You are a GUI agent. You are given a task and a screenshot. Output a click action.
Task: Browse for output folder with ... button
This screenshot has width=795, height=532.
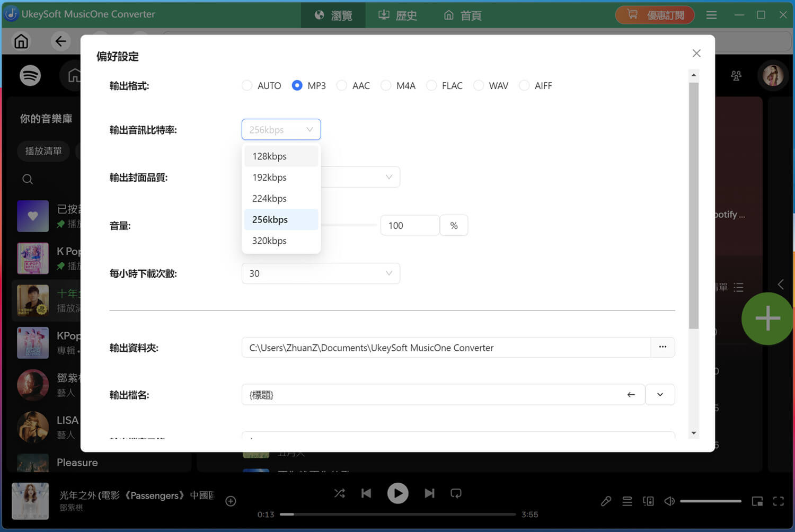tap(662, 347)
